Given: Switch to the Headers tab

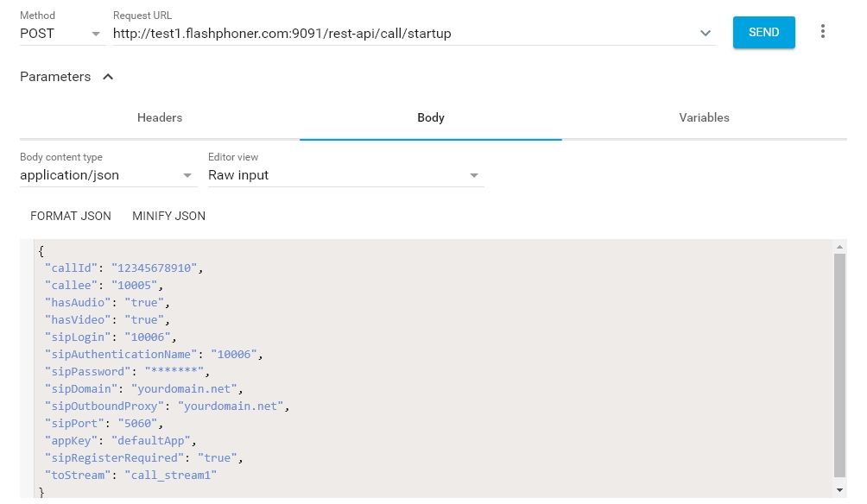Looking at the screenshot, I should click(x=160, y=117).
